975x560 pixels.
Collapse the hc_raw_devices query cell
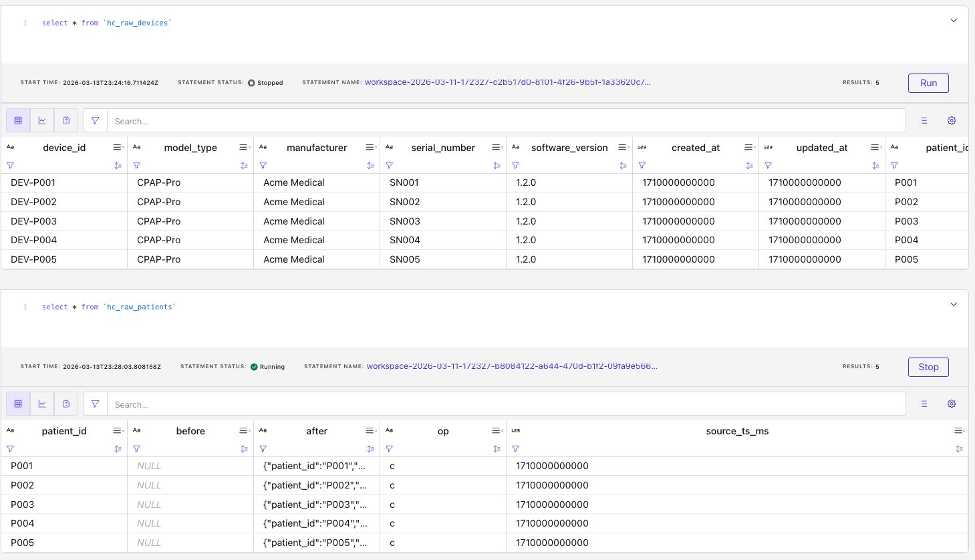tap(954, 21)
